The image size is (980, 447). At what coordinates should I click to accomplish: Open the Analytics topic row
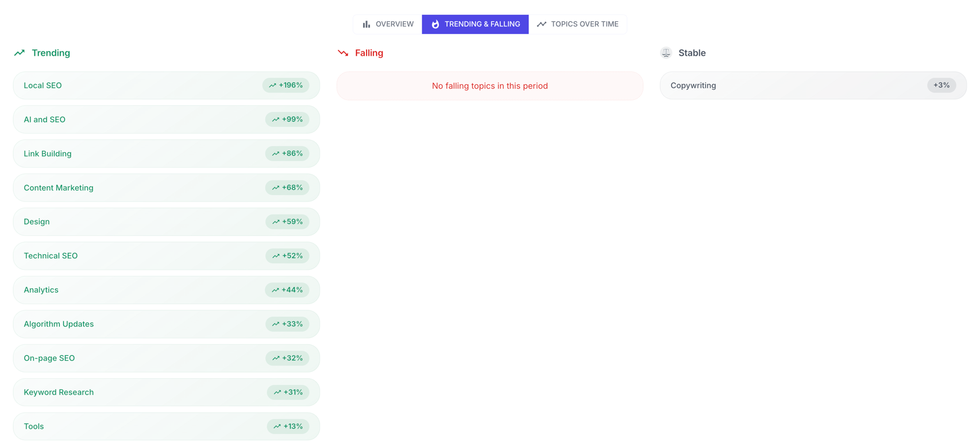pos(167,290)
